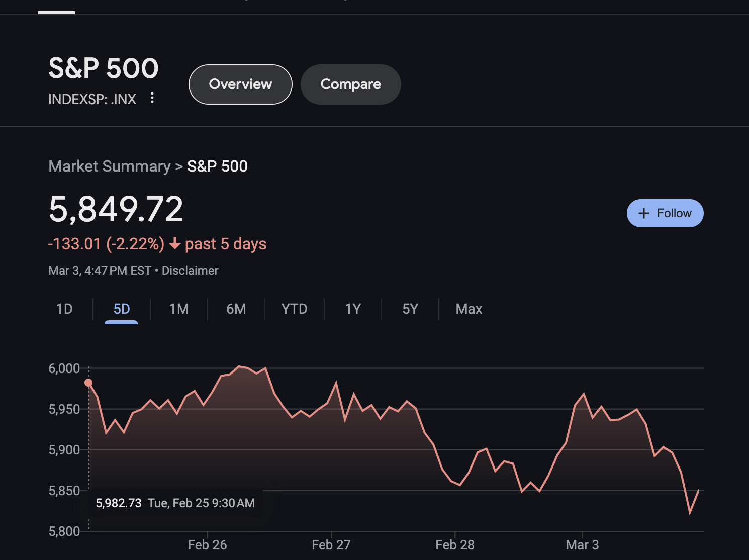This screenshot has height=560, width=749.
Task: Click the Feb 27 axis label
Action: click(331, 545)
